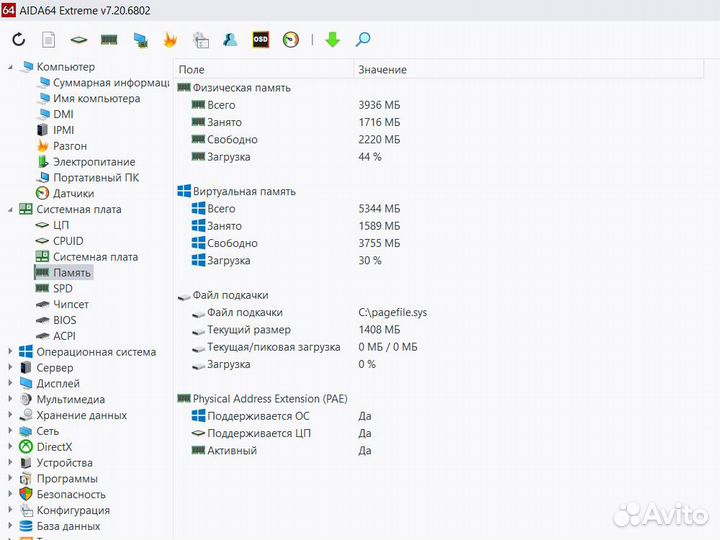The width and height of the screenshot is (720, 540).
Task: Click the green download arrow icon
Action: pyautogui.click(x=332, y=39)
